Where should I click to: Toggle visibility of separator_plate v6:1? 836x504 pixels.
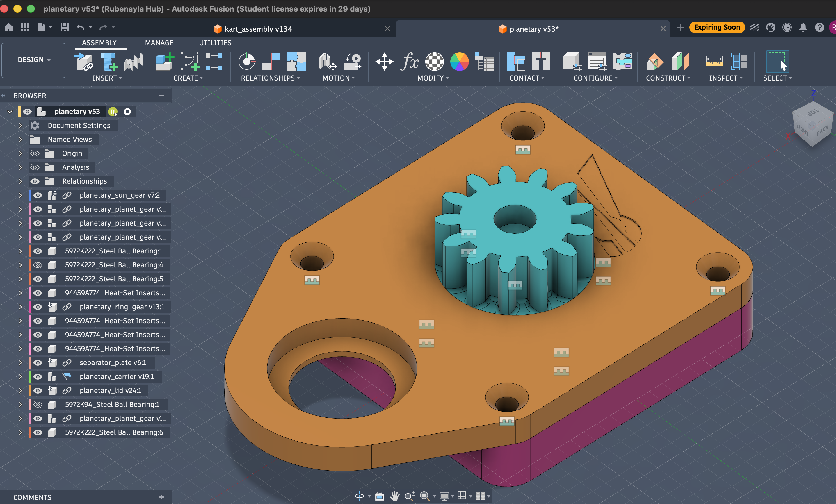[x=38, y=363]
